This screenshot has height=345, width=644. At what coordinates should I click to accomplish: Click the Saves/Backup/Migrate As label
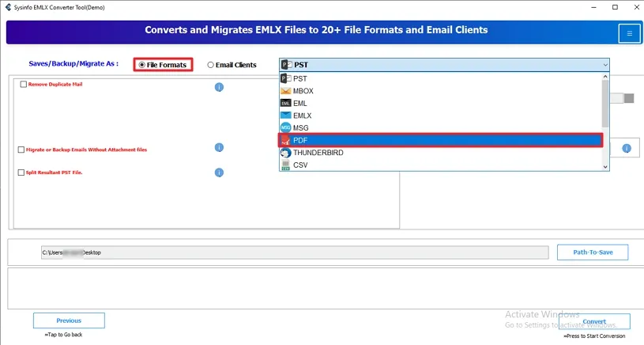tap(73, 64)
